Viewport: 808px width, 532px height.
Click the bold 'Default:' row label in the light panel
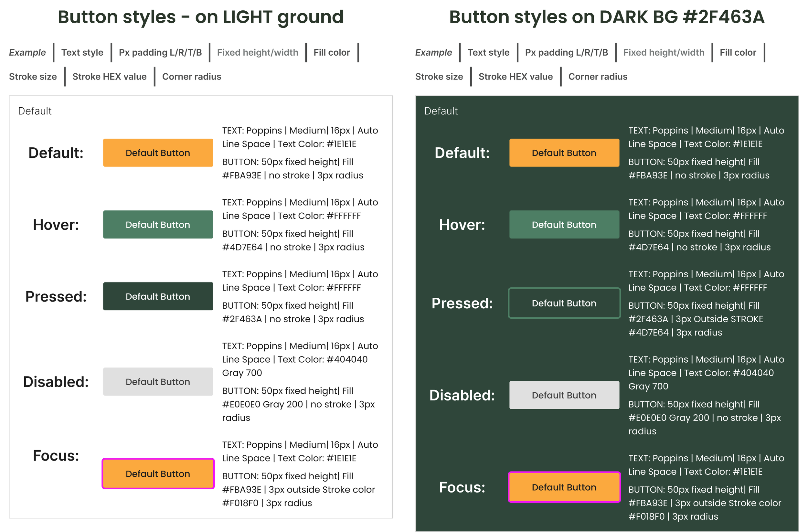(56, 153)
